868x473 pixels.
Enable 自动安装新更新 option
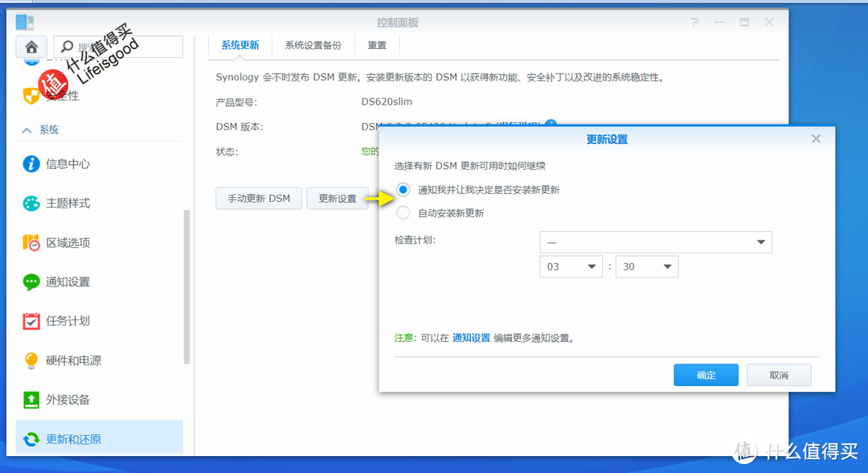coord(402,212)
